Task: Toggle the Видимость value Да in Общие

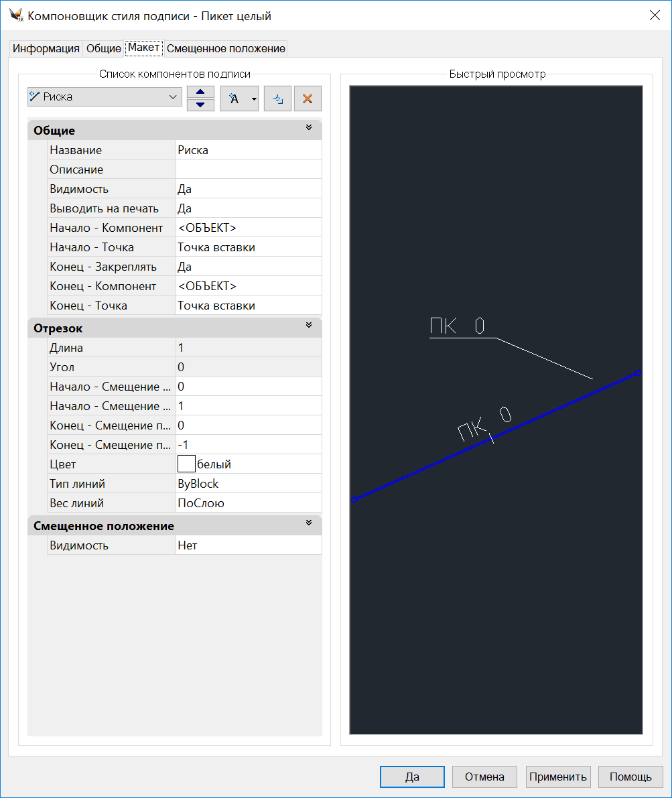Action: click(248, 189)
